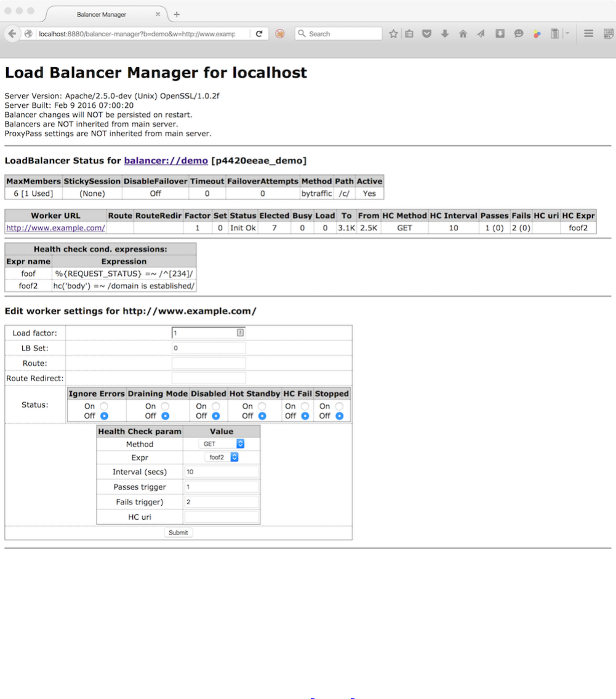Click the '2 (0)' Fails cell
Image resolution: width=616 pixels, height=699 pixels.
coord(521,228)
